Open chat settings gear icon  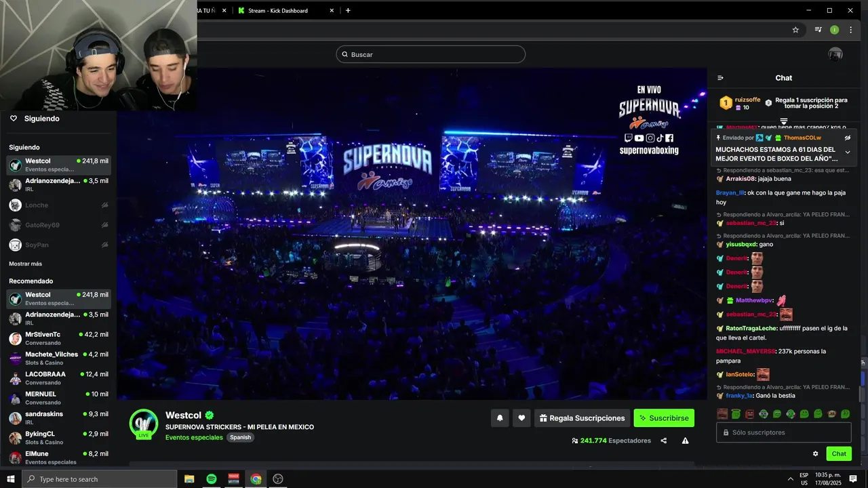[816, 454]
